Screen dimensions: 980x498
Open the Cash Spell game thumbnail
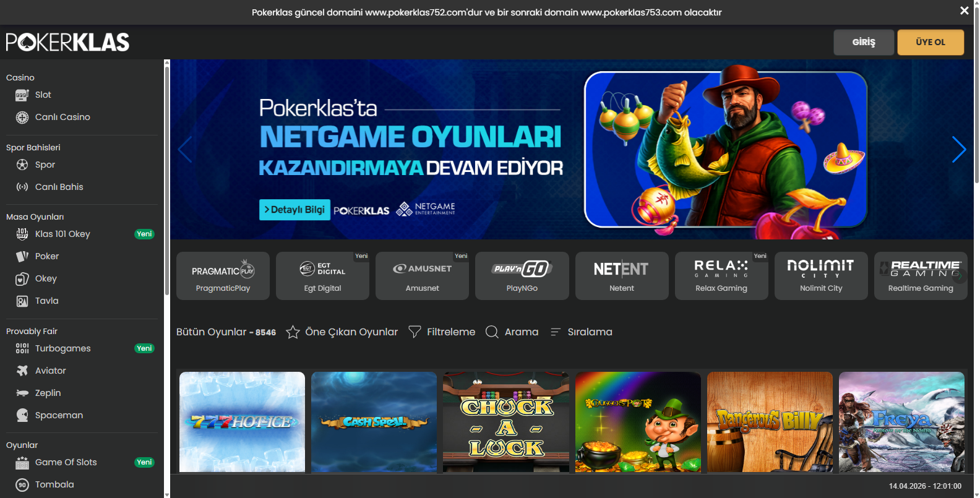click(374, 422)
